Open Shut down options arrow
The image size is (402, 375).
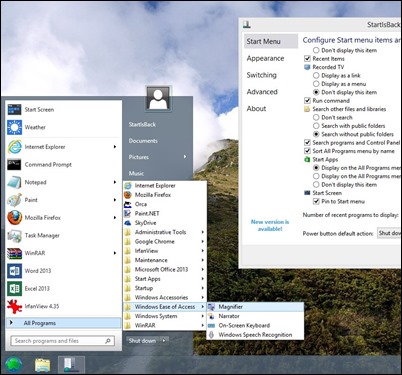pyautogui.click(x=164, y=341)
